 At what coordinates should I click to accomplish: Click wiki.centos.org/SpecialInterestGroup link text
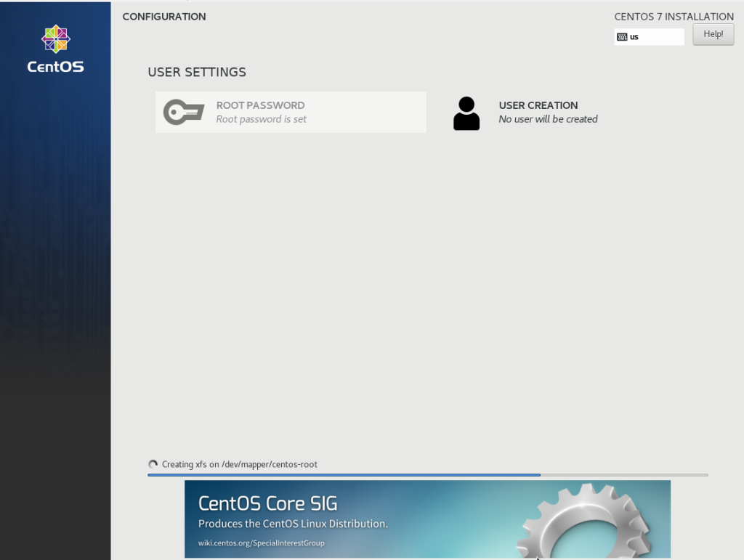coord(262,543)
